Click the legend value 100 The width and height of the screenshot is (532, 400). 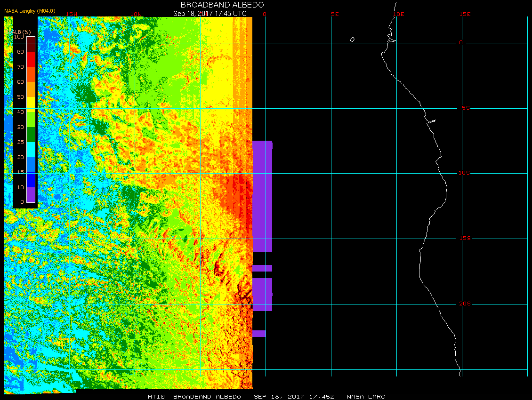pos(19,37)
